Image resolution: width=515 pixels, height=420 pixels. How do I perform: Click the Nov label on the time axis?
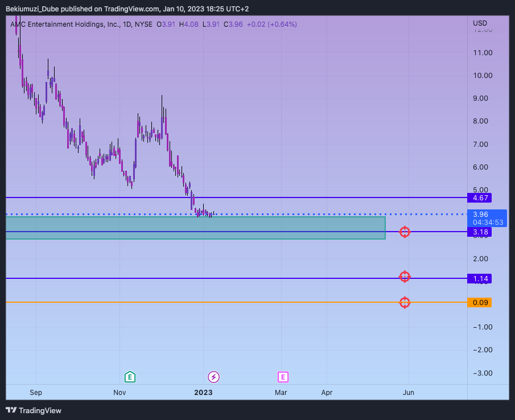click(120, 393)
